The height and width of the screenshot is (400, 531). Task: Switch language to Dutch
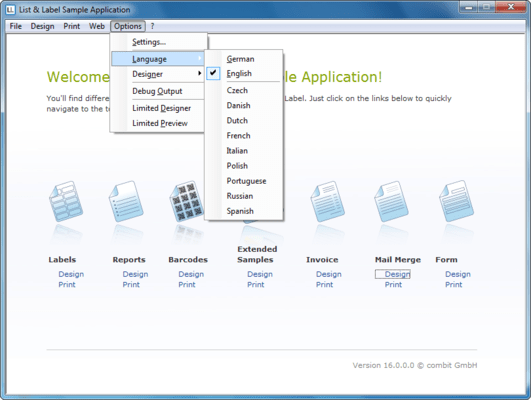pyautogui.click(x=244, y=121)
